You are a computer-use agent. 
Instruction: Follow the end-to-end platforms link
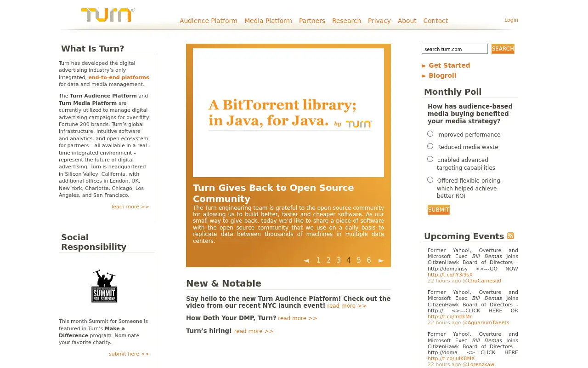tap(119, 77)
